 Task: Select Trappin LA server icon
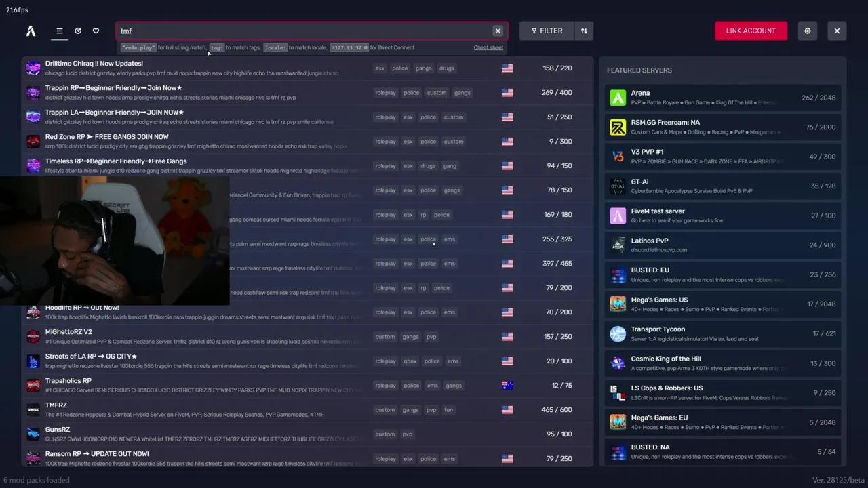click(33, 117)
